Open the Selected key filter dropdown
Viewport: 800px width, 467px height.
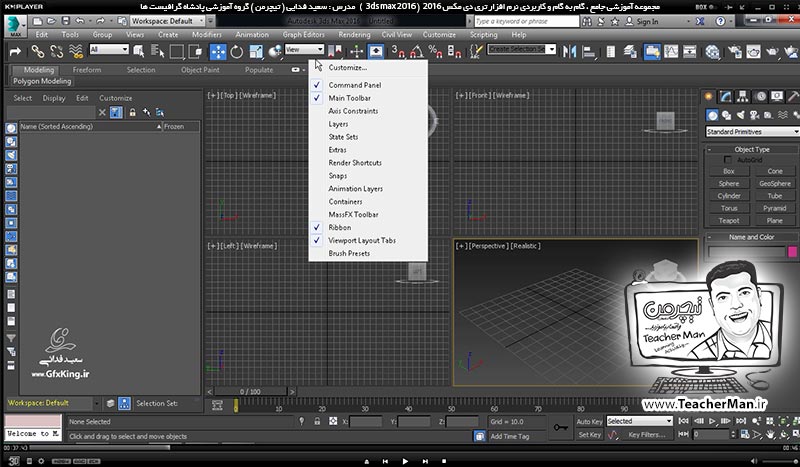click(639, 421)
